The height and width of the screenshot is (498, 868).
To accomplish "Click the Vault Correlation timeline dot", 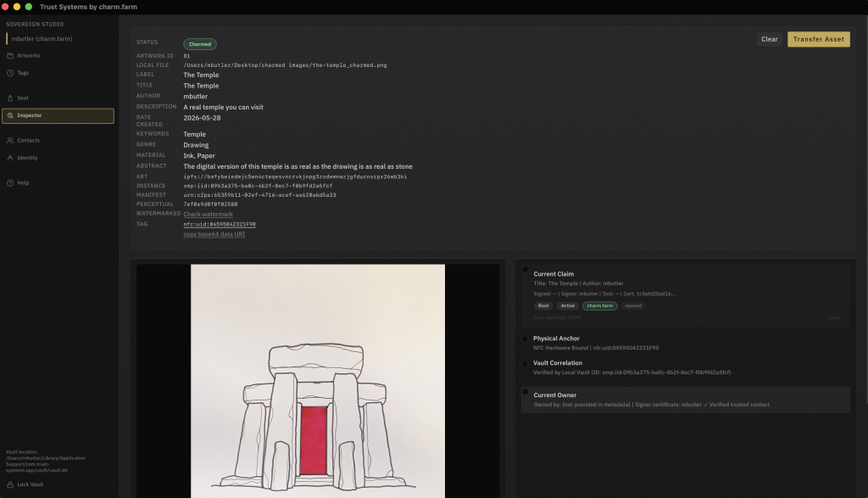I will pos(525,363).
